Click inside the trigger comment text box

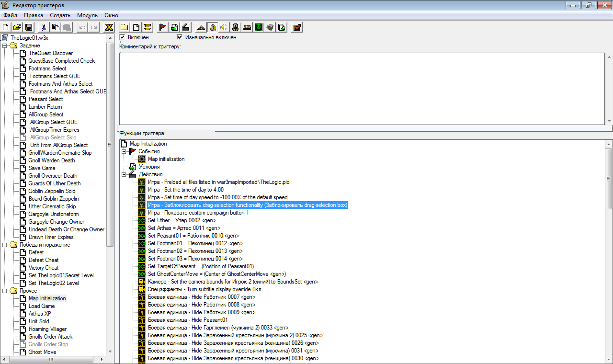pos(363,89)
